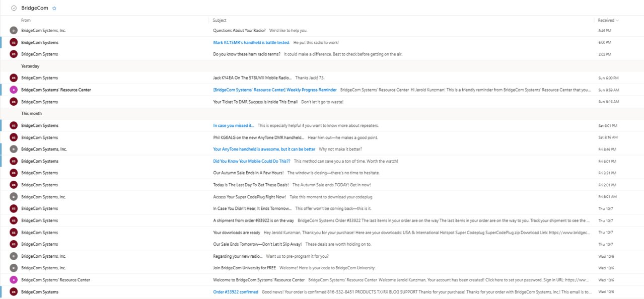Sort messages by the From column header
Image resolution: width=644 pixels, height=299 pixels.
click(x=26, y=21)
